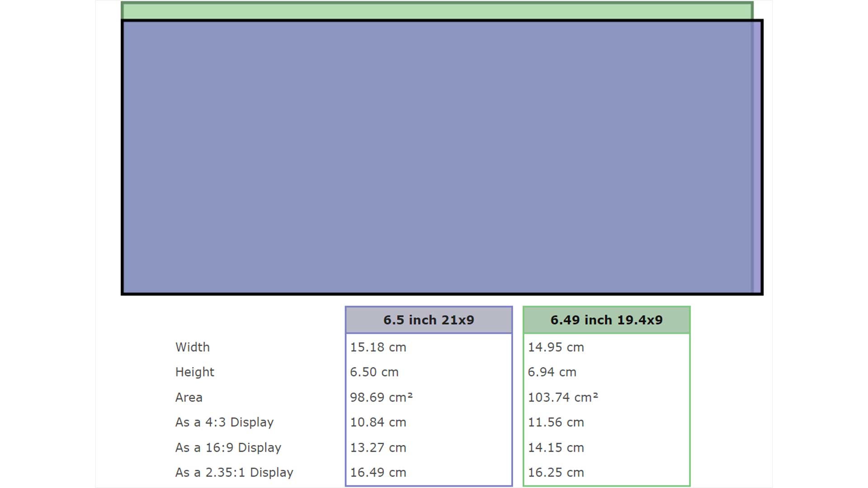Click the 13.27 cm 16:9 value
Image resolution: width=868 pixels, height=488 pixels.
378,447
